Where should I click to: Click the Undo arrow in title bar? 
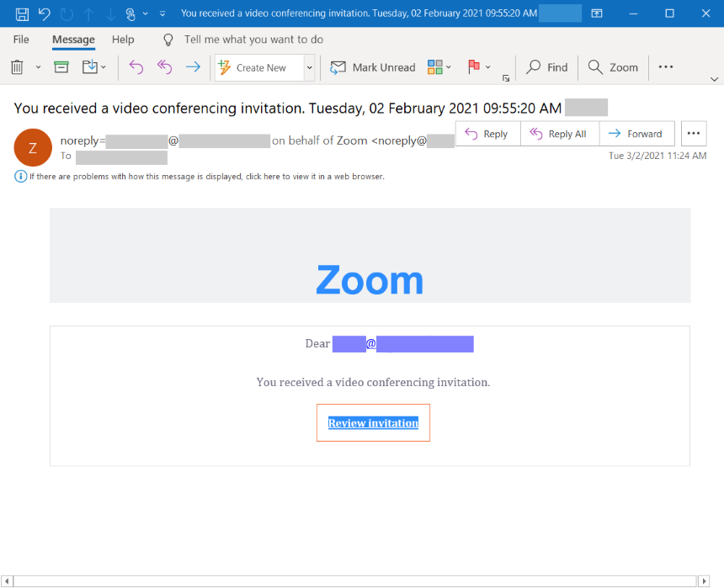(44, 13)
